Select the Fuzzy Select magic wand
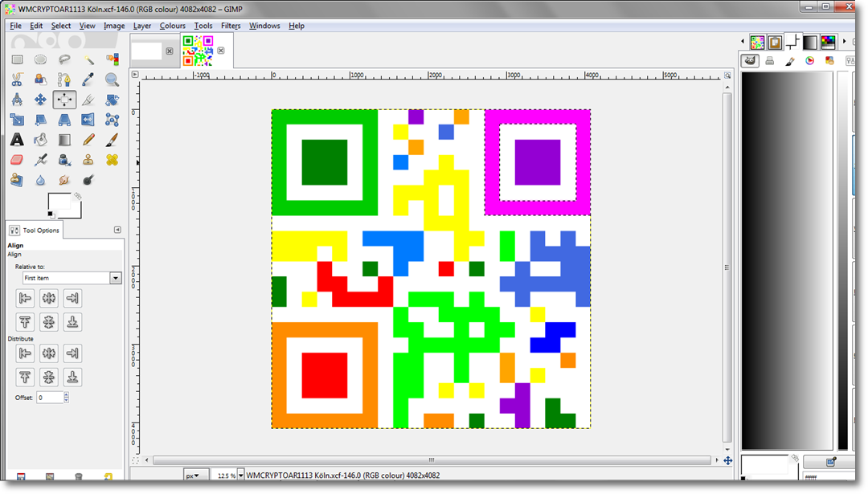 pyautogui.click(x=88, y=59)
